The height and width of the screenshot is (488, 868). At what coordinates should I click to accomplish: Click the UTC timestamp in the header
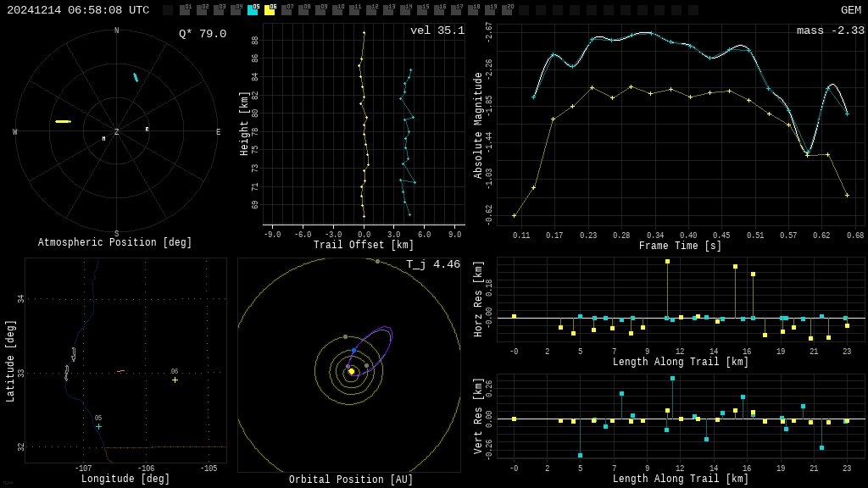point(78,10)
